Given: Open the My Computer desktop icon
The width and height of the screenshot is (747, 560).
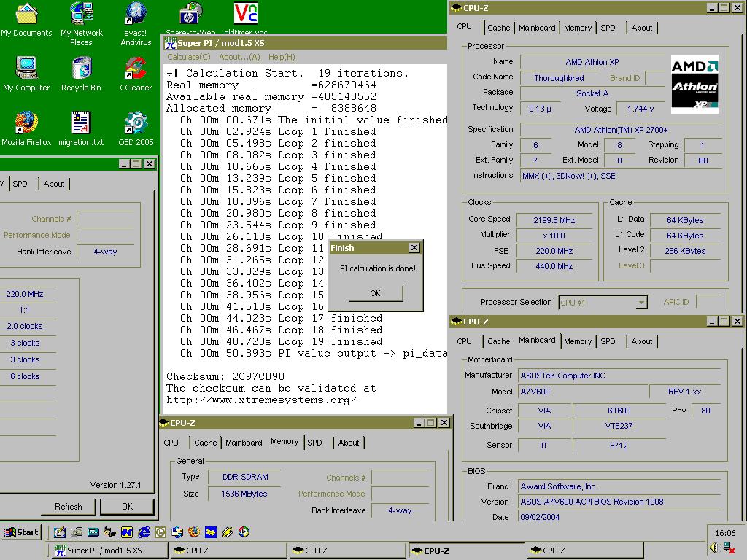Looking at the screenshot, I should point(26,74).
